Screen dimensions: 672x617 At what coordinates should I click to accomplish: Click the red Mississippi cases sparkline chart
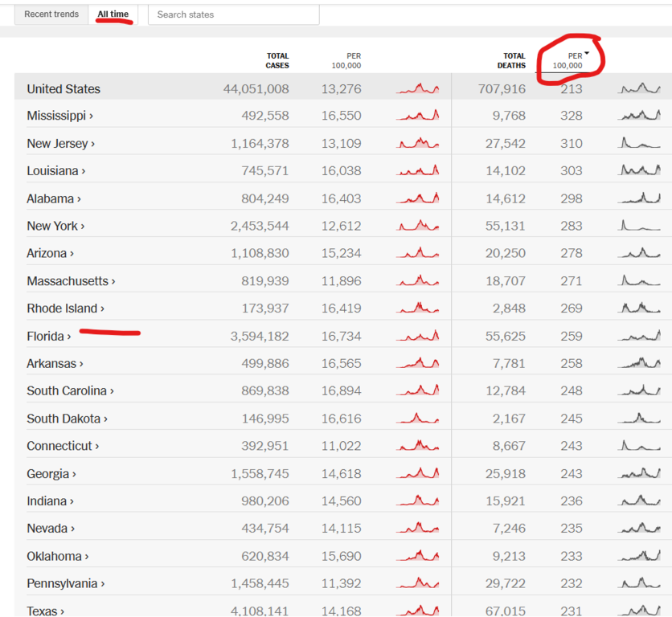418,116
